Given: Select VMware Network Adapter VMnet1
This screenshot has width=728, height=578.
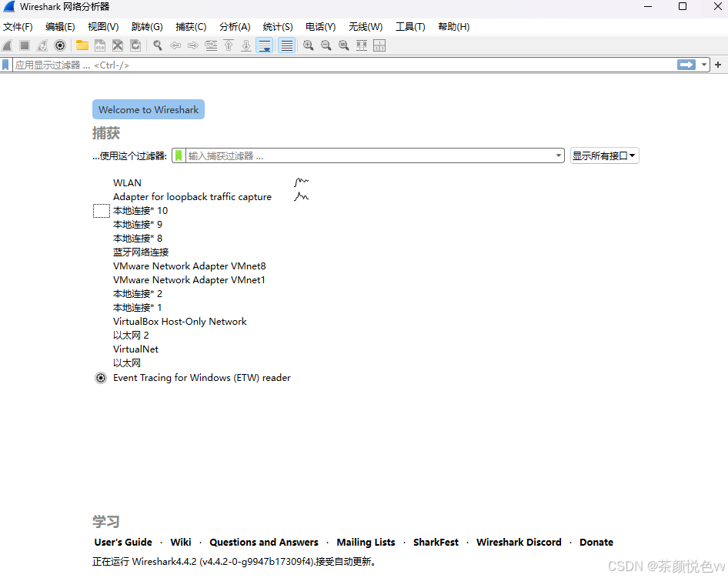Looking at the screenshot, I should click(189, 280).
